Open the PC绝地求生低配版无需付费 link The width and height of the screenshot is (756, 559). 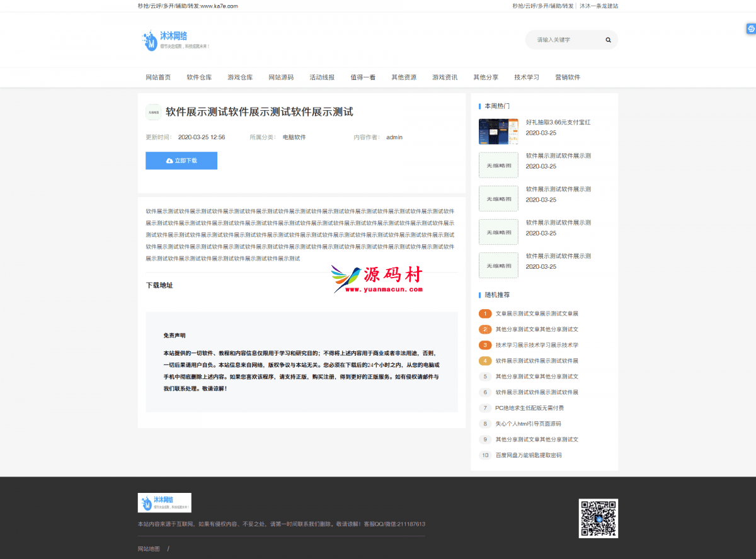point(529,408)
